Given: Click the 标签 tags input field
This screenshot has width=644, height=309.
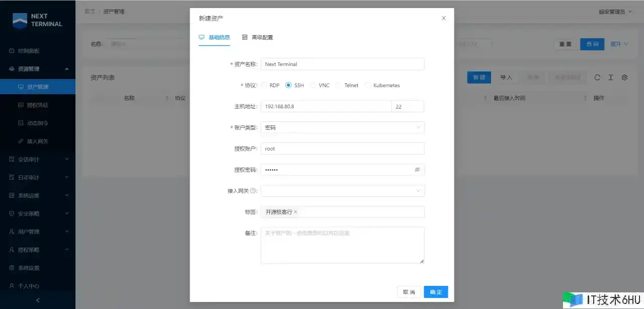Looking at the screenshot, I should [x=343, y=212].
